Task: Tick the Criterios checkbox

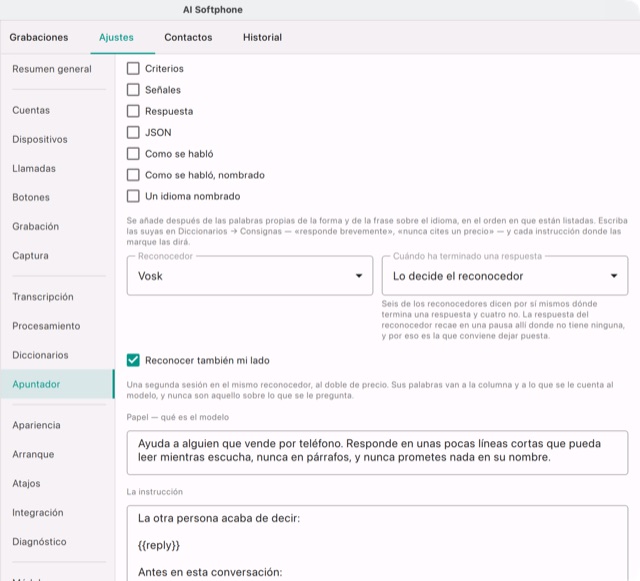Action: 133,69
